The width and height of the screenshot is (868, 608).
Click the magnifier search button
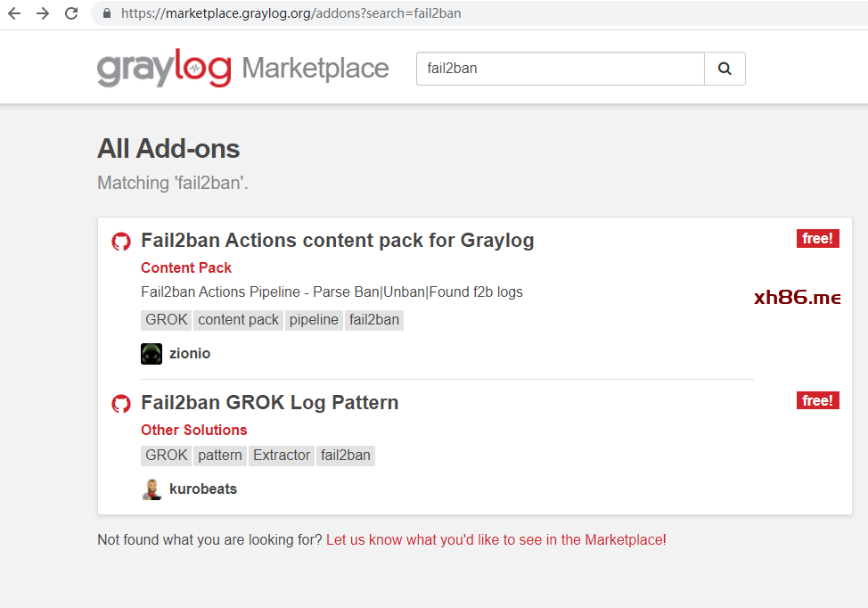point(725,69)
